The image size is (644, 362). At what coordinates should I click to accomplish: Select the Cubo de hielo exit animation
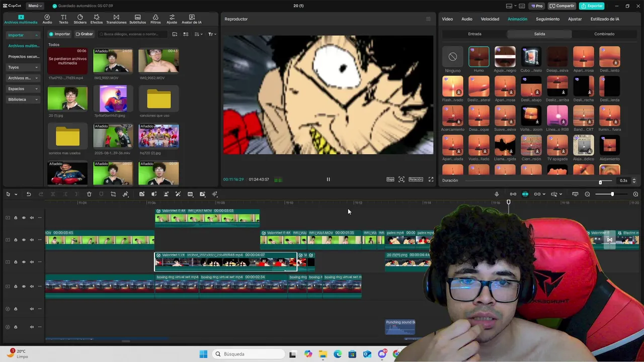pyautogui.click(x=531, y=59)
